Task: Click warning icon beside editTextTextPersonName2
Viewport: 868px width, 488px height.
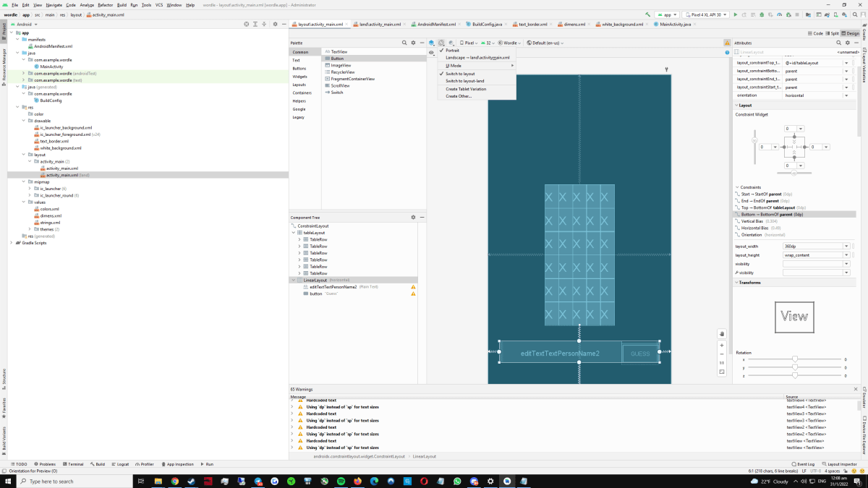Action: tap(413, 287)
